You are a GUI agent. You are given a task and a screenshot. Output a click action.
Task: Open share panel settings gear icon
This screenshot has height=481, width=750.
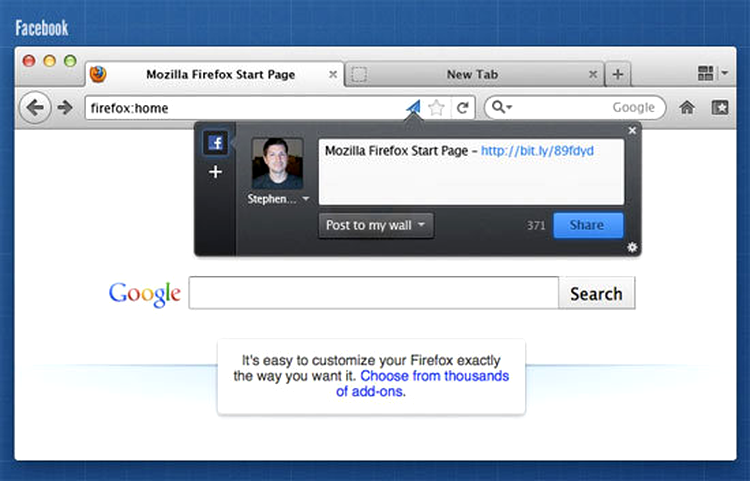[x=632, y=247]
